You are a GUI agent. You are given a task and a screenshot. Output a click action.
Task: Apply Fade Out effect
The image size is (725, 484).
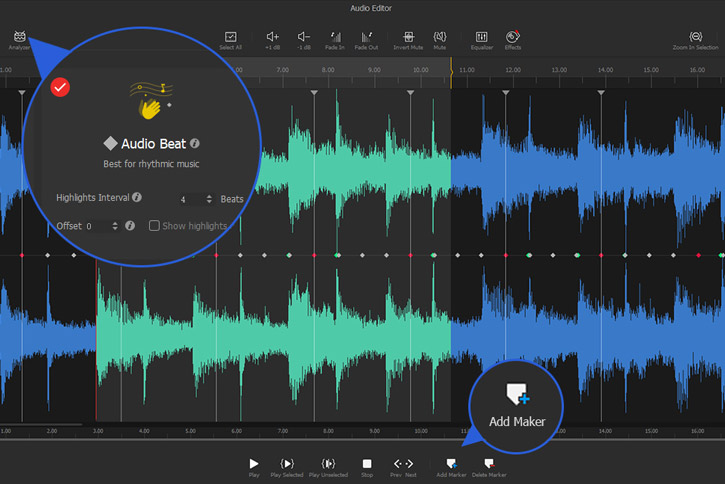click(x=366, y=38)
